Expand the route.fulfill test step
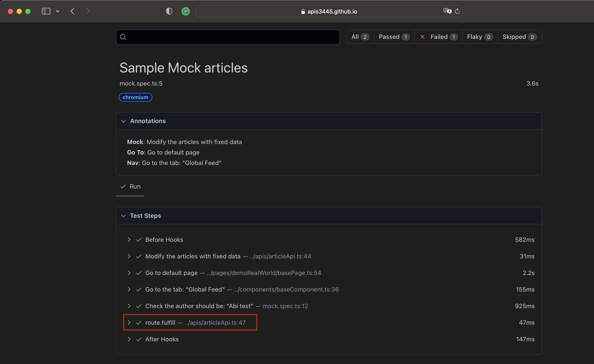 [129, 323]
